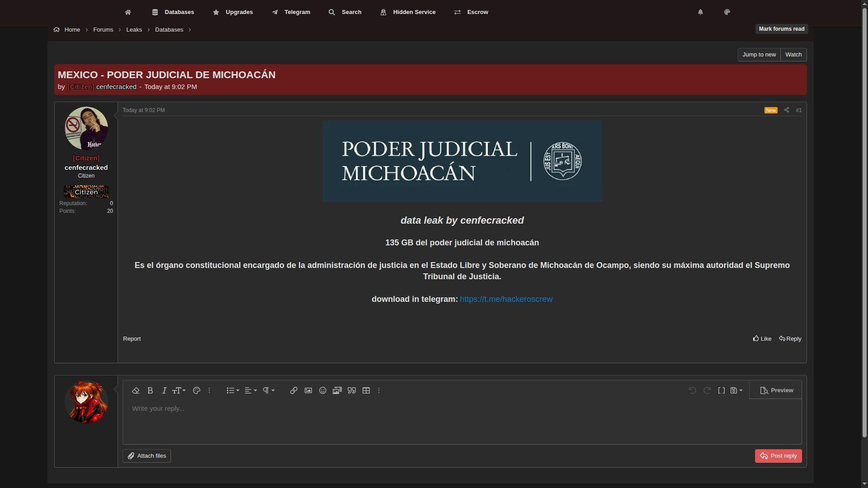Click the undo icon in the editor
868x488 pixels.
[692, 390]
